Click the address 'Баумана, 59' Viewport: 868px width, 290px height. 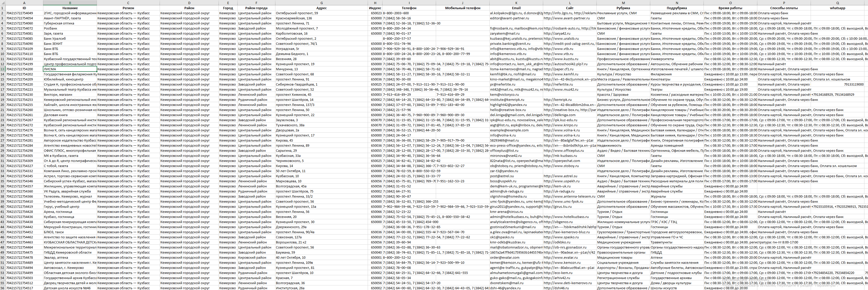pyautogui.click(x=321, y=252)
